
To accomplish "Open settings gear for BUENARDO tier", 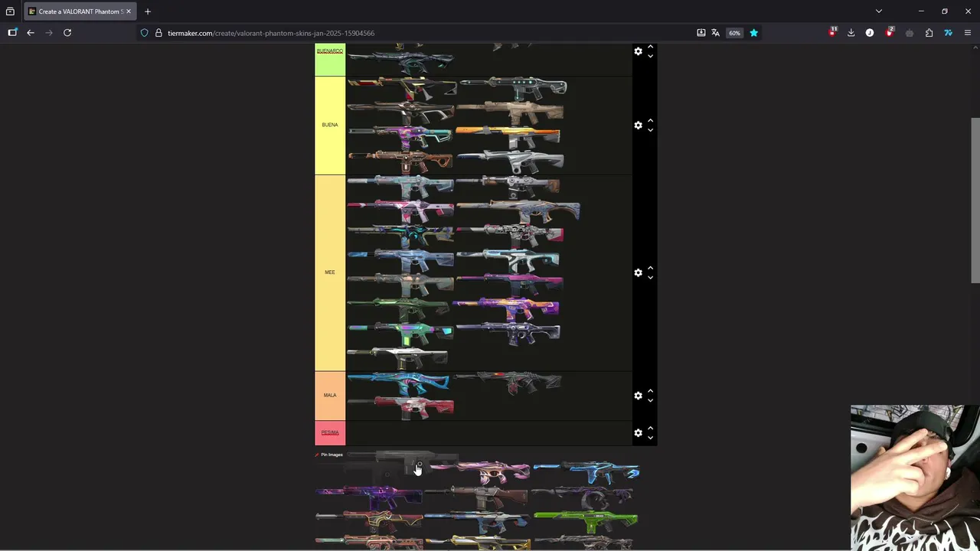I will pyautogui.click(x=638, y=51).
